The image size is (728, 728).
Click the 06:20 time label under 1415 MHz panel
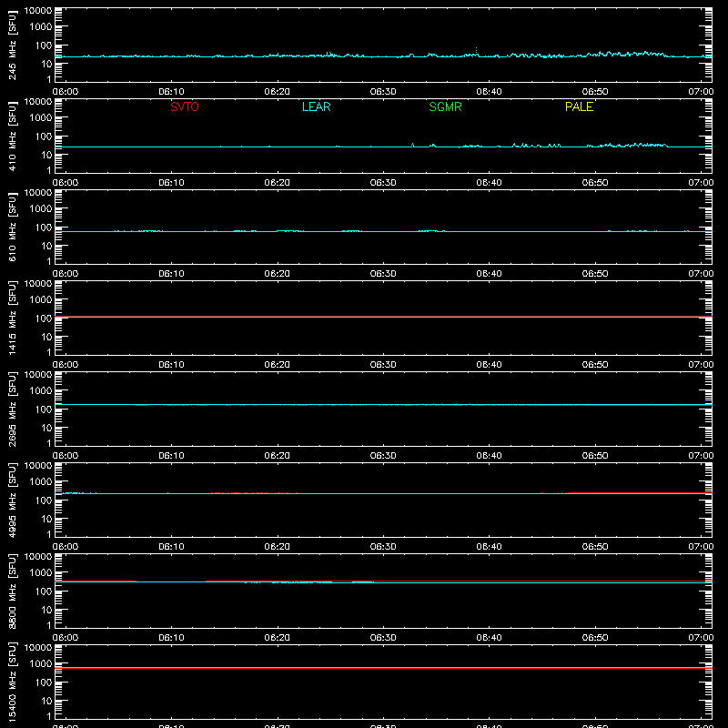278,365
